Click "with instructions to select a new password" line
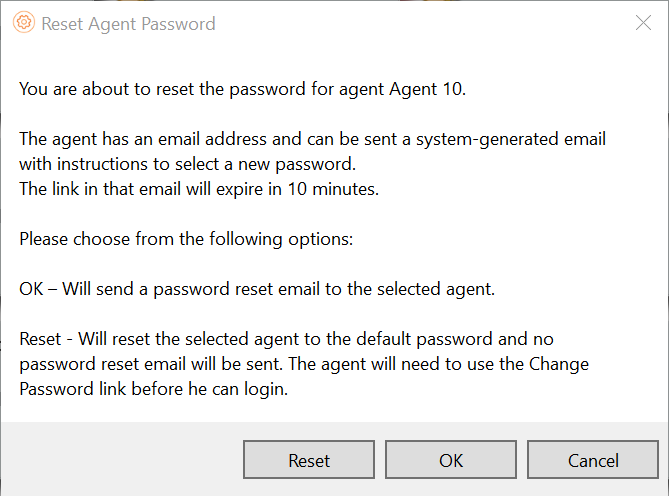Image resolution: width=669 pixels, height=496 pixels. (185, 163)
